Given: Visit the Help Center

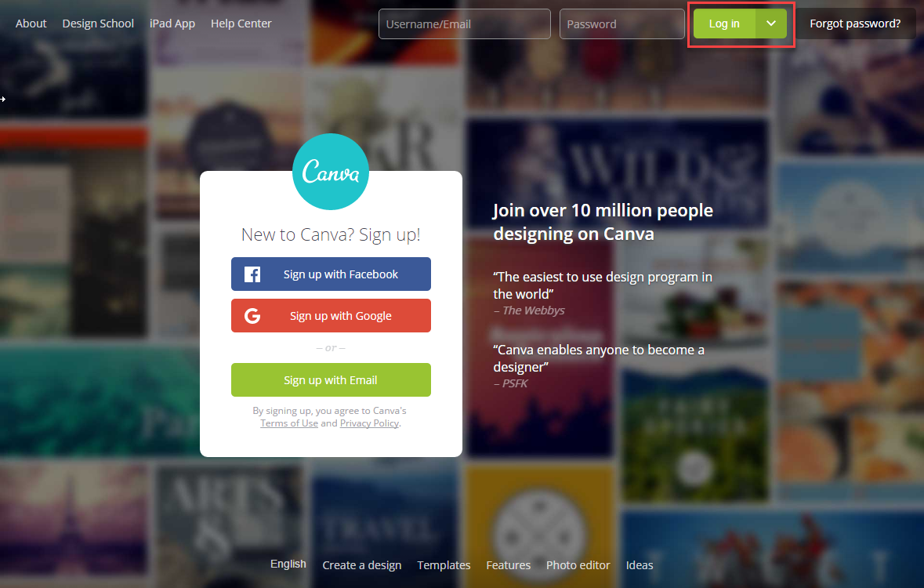Looking at the screenshot, I should pyautogui.click(x=241, y=24).
